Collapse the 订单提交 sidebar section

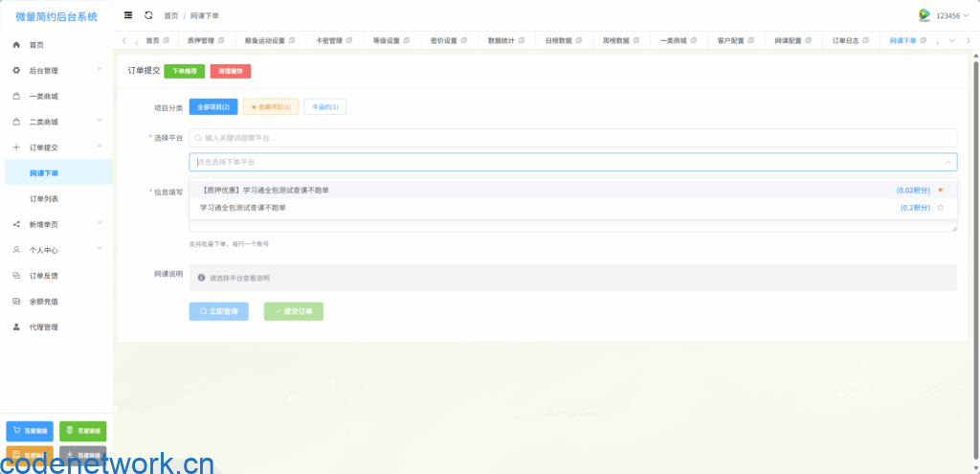point(100,147)
